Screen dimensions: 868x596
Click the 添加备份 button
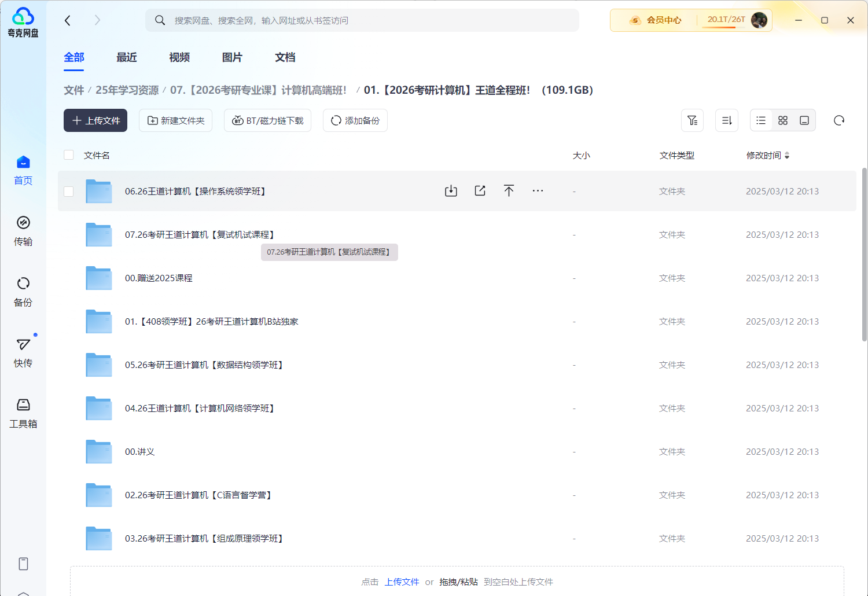click(x=355, y=120)
